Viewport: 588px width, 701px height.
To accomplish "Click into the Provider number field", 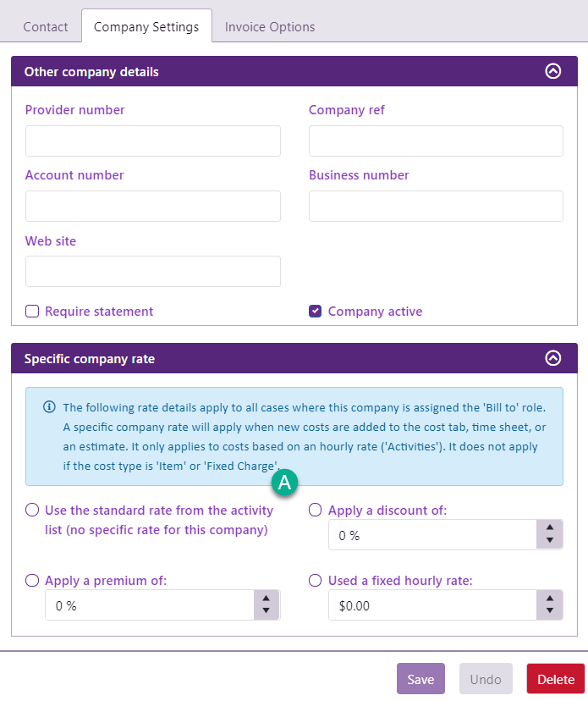I will point(152,141).
